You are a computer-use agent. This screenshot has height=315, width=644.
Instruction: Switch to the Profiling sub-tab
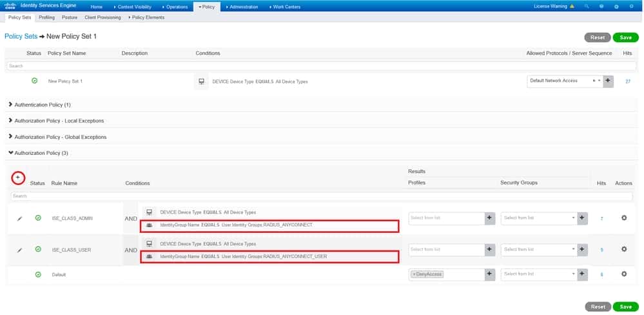(x=47, y=17)
